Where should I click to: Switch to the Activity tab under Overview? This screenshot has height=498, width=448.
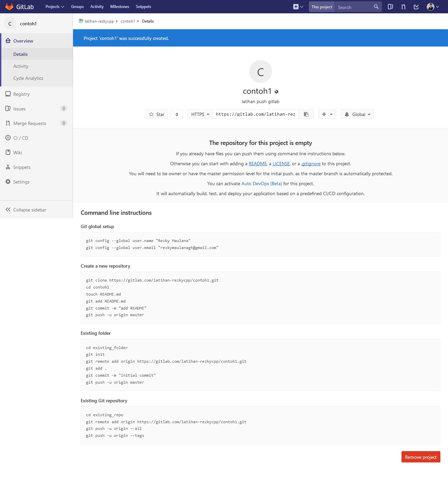[x=21, y=66]
